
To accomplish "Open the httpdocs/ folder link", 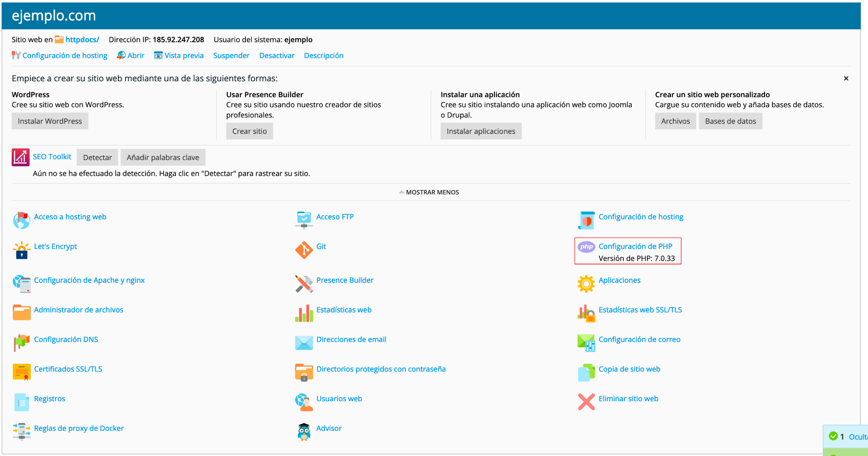I will coord(82,40).
